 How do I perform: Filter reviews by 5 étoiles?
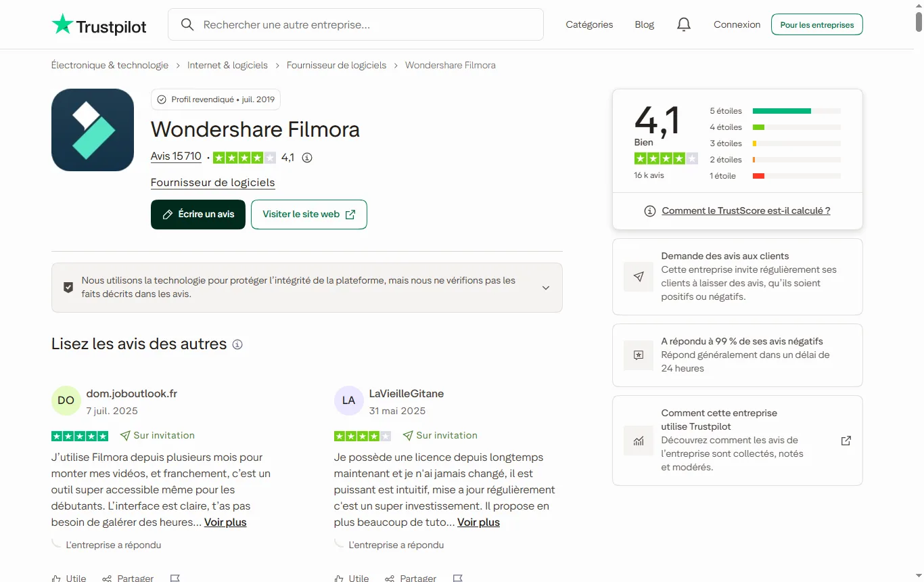point(775,111)
